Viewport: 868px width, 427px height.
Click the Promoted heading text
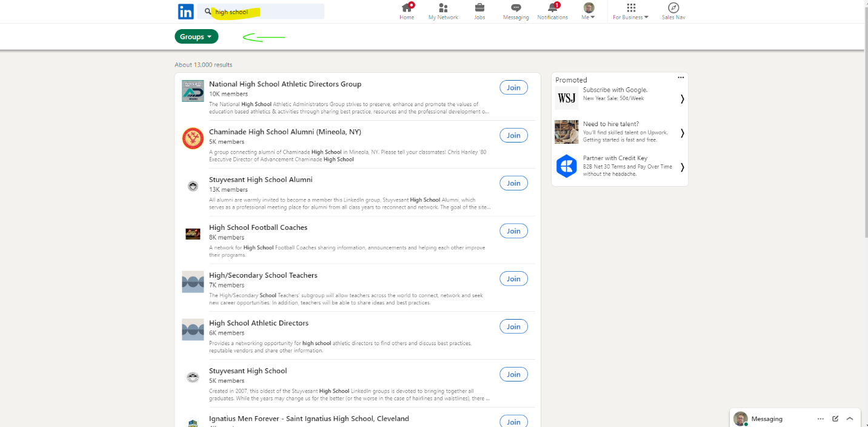[571, 80]
